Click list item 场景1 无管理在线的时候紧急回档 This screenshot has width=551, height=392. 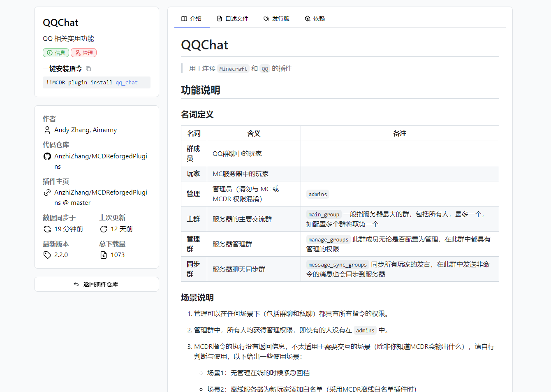(x=258, y=373)
